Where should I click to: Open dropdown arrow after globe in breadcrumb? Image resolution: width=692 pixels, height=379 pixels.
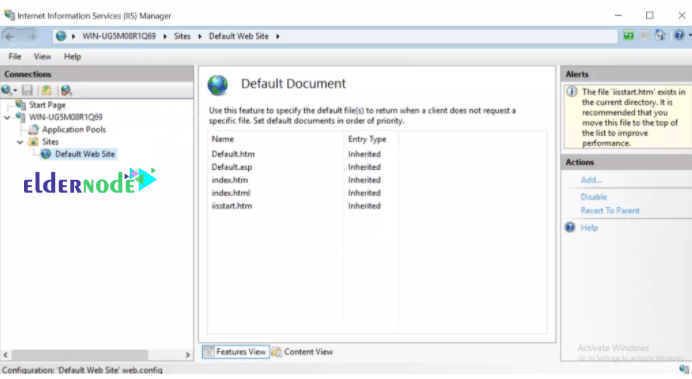point(73,36)
